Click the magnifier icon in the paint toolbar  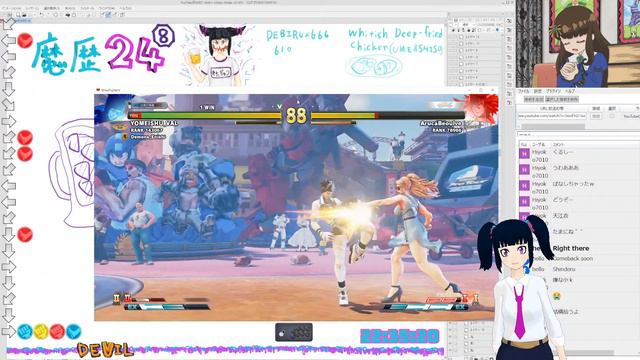click(18, 15)
